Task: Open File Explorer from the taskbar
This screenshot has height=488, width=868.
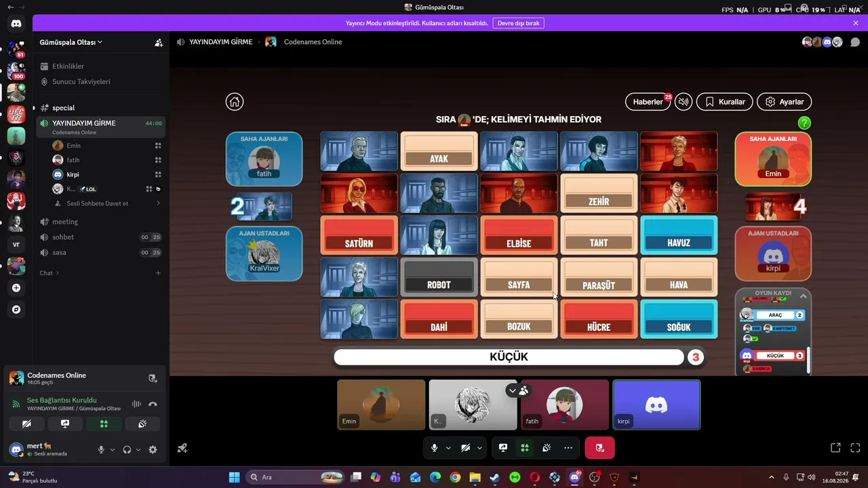Action: point(475,477)
